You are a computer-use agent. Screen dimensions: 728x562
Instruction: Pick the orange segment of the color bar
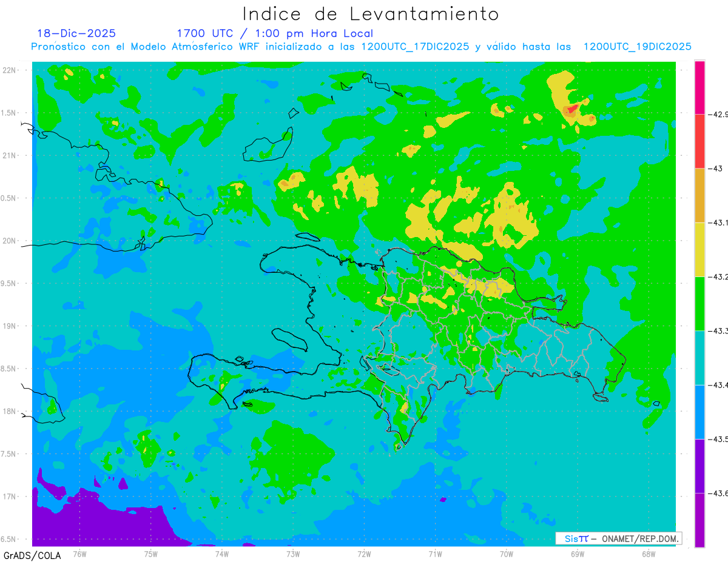(x=699, y=195)
